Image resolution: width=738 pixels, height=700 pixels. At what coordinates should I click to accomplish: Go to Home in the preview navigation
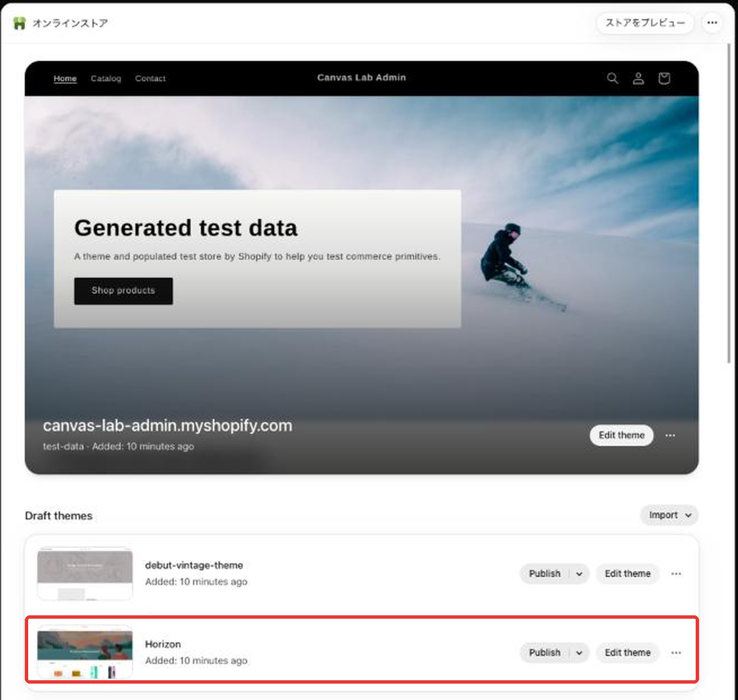coord(65,78)
